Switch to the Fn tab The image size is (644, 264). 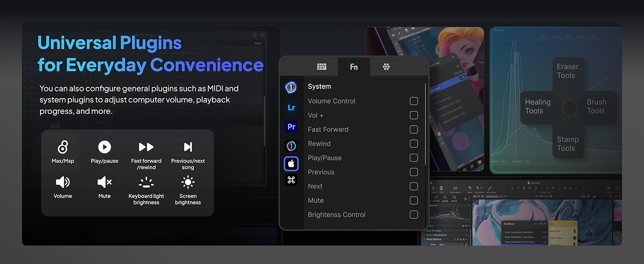coord(354,67)
